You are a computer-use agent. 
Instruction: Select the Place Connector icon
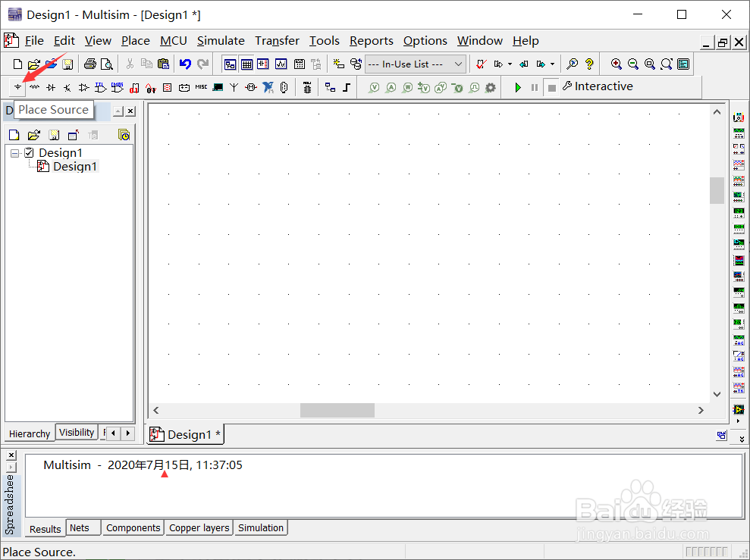tap(284, 87)
